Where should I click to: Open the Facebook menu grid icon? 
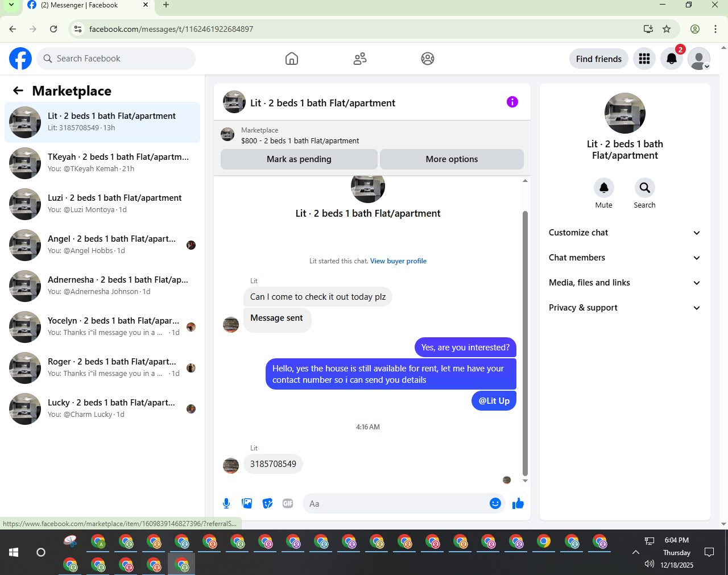click(644, 59)
